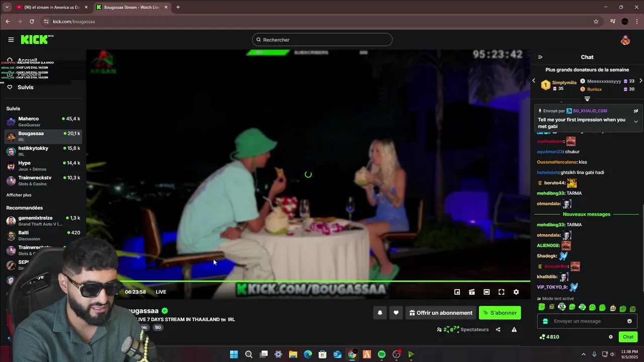The image size is (644, 362).
Task: Open Balti recommended channel
Action: click(x=43, y=235)
